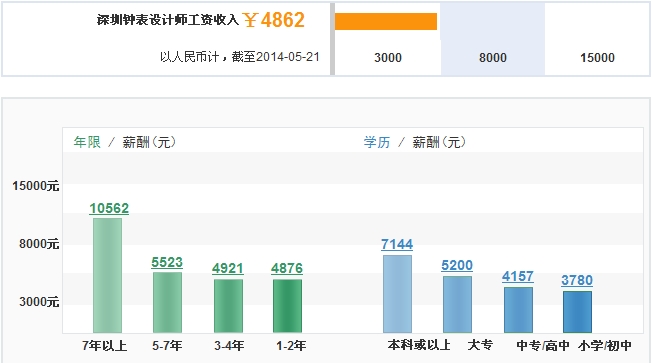Open the 5523 salary value link

tap(167, 262)
